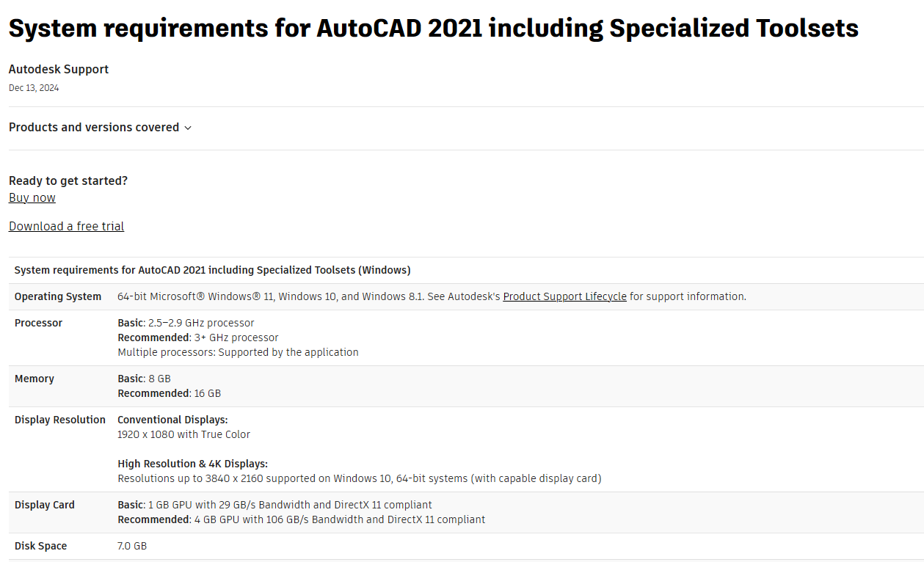The height and width of the screenshot is (562, 924).
Task: Open the Buy now link
Action: pyautogui.click(x=32, y=198)
